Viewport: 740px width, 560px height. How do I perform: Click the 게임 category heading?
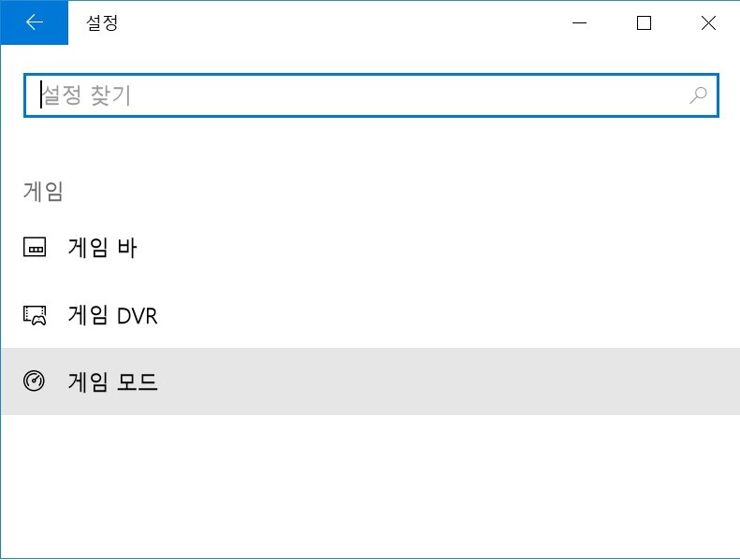pos(43,192)
